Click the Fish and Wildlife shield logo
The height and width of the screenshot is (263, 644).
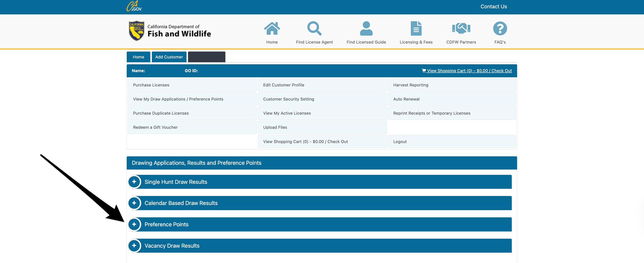click(137, 31)
